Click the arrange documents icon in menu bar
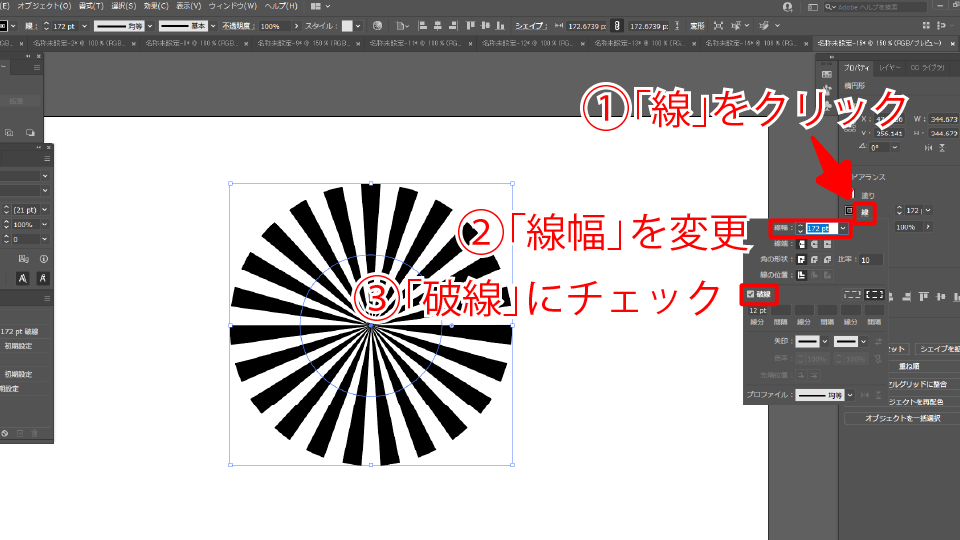This screenshot has width=960, height=540. click(x=316, y=6)
